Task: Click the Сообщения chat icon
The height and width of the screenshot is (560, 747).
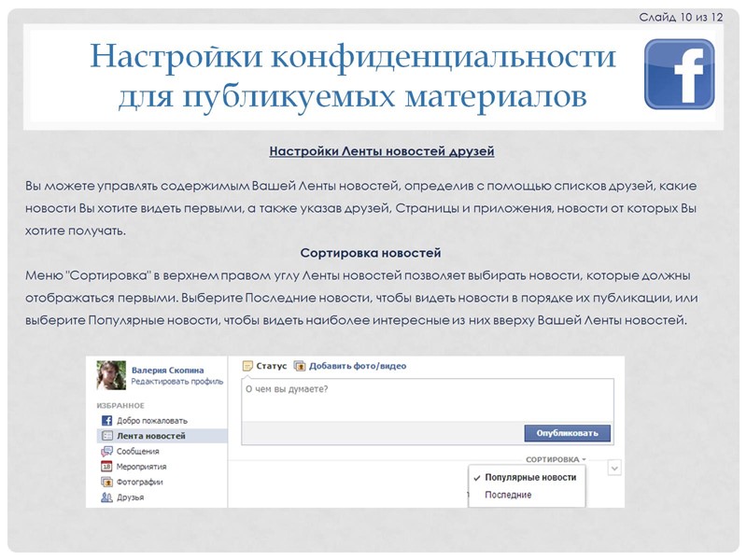Action: 106,452
